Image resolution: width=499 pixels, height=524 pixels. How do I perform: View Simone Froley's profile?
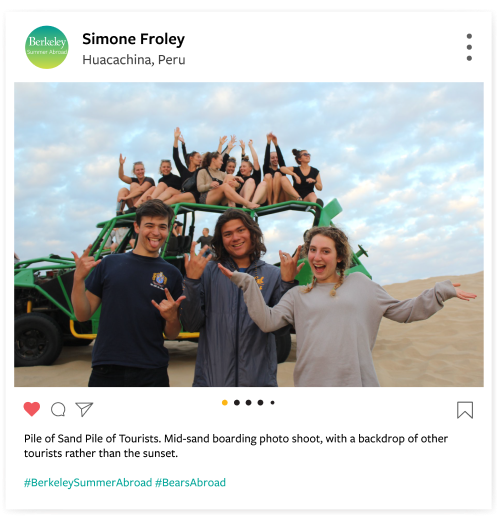tap(133, 39)
